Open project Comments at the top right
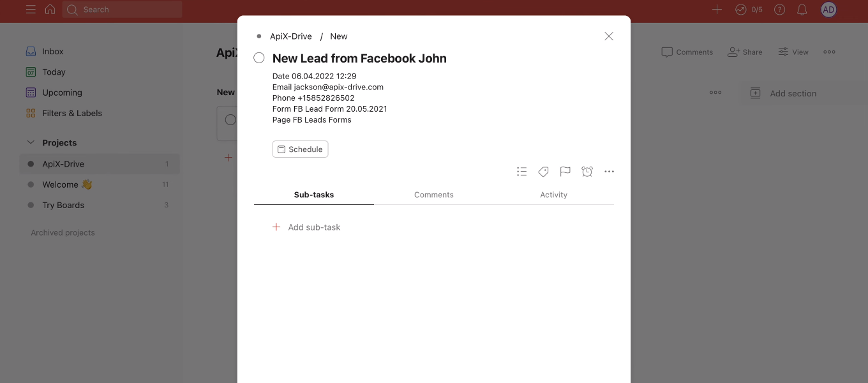Viewport: 868px width, 383px height. point(687,52)
